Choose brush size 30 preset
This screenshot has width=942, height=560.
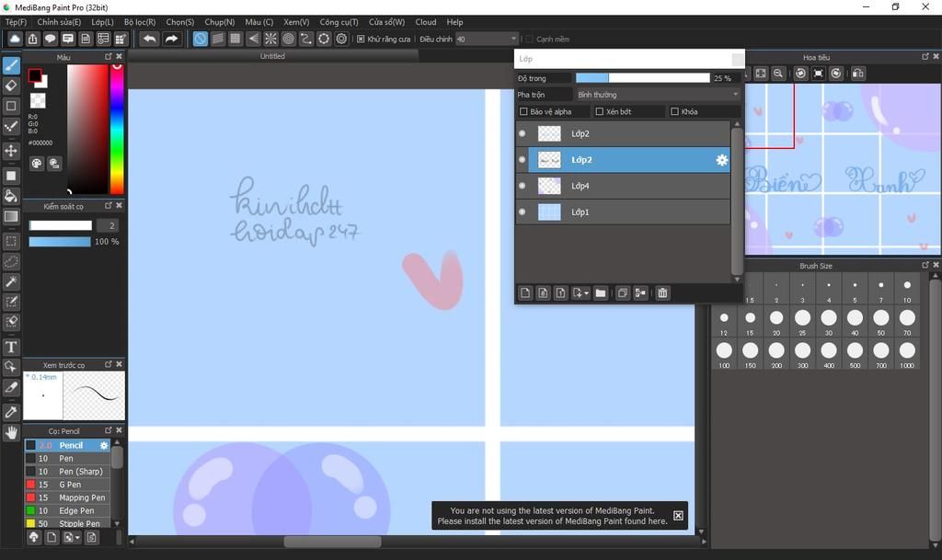coord(829,321)
